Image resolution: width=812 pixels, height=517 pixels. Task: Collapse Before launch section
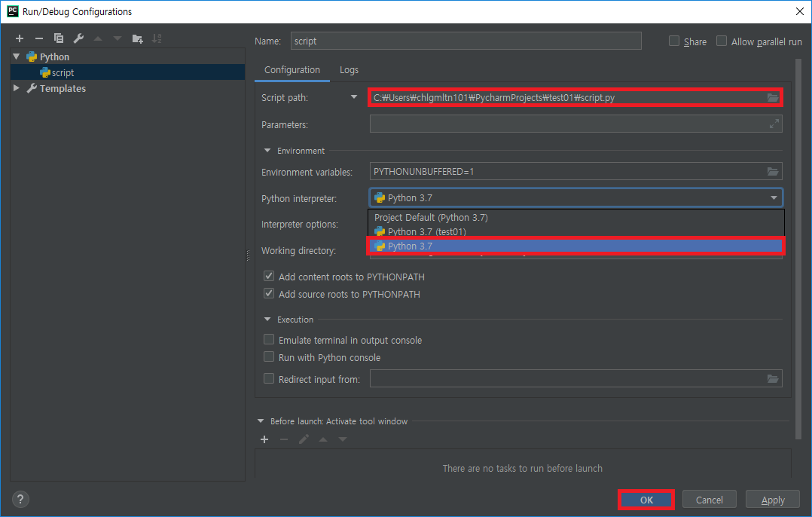point(261,421)
